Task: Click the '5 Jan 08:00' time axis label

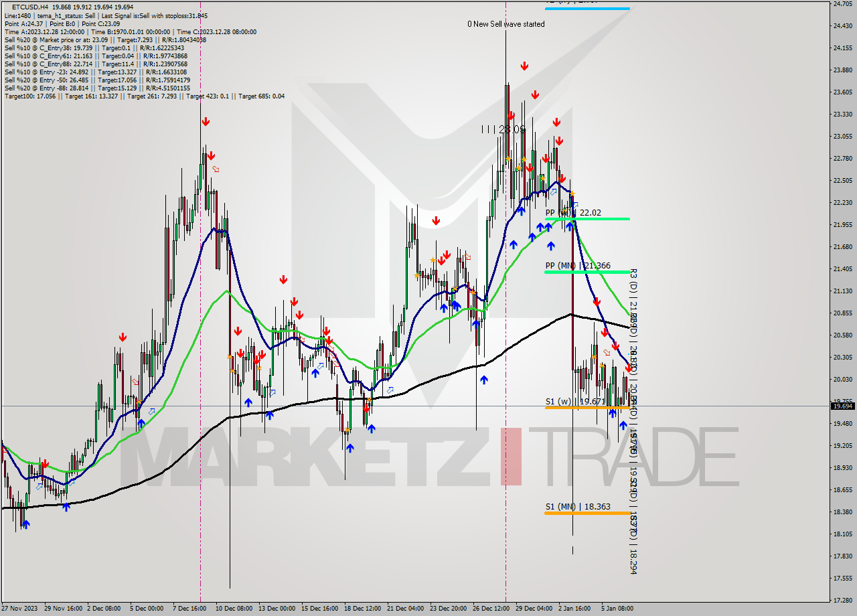Action: tap(617, 609)
